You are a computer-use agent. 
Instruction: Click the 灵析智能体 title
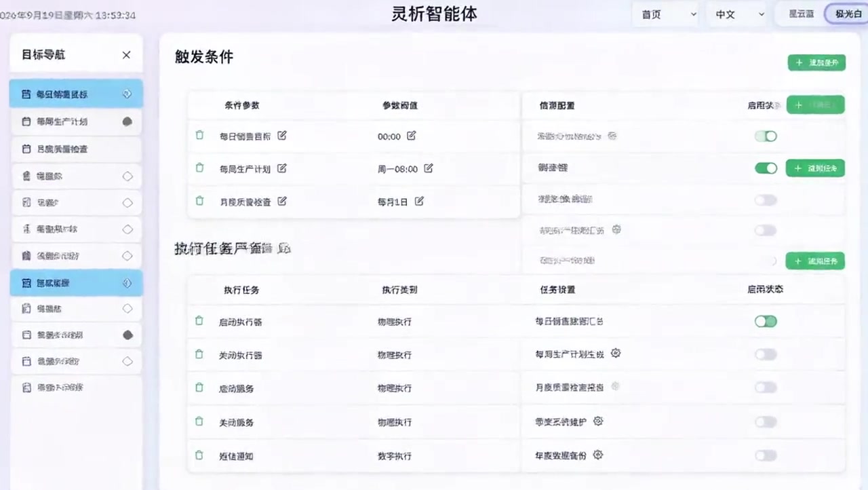coord(434,14)
